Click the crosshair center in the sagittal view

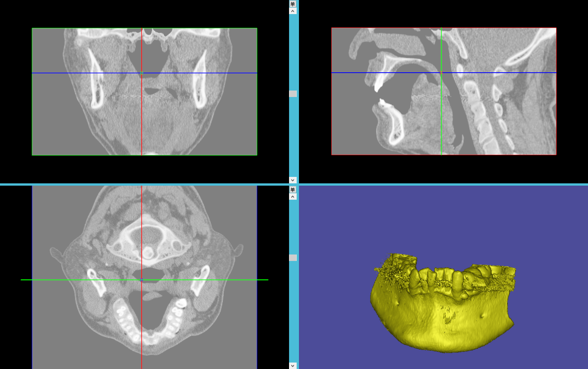click(441, 72)
